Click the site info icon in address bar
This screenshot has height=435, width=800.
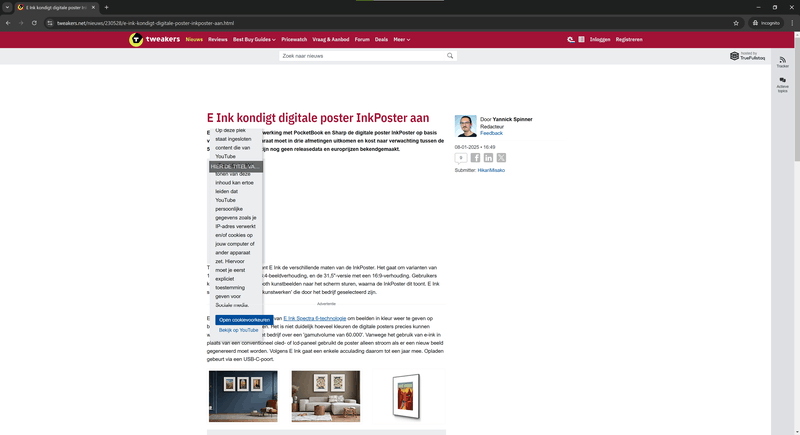(49, 23)
